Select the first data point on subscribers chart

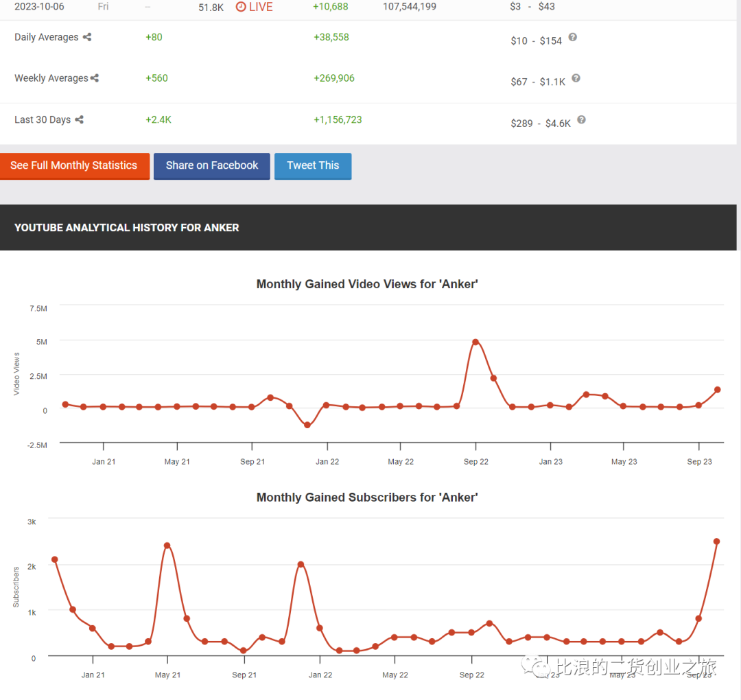point(55,559)
